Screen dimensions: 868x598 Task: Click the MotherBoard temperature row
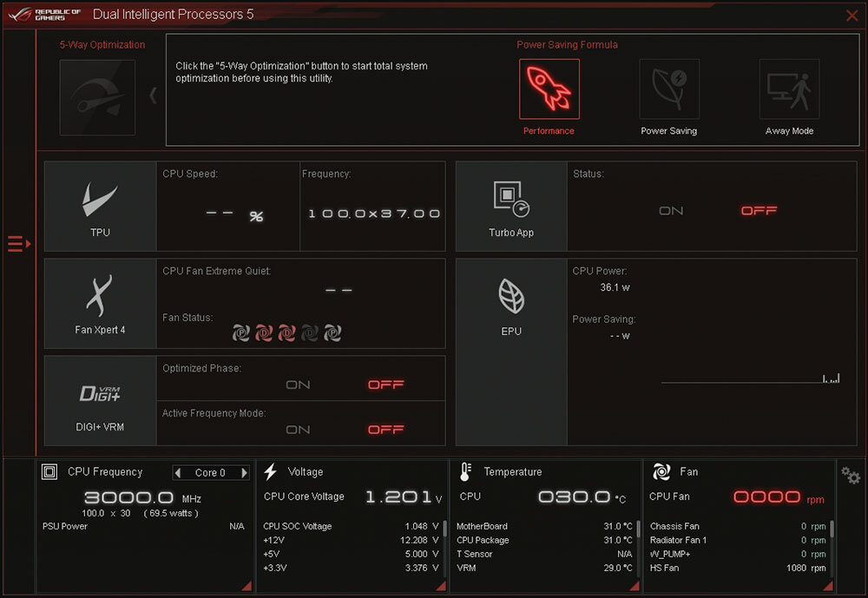point(544,526)
